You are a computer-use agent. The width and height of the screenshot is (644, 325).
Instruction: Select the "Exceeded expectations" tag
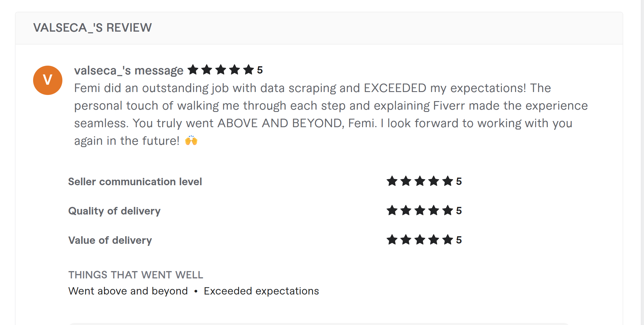coord(261,291)
